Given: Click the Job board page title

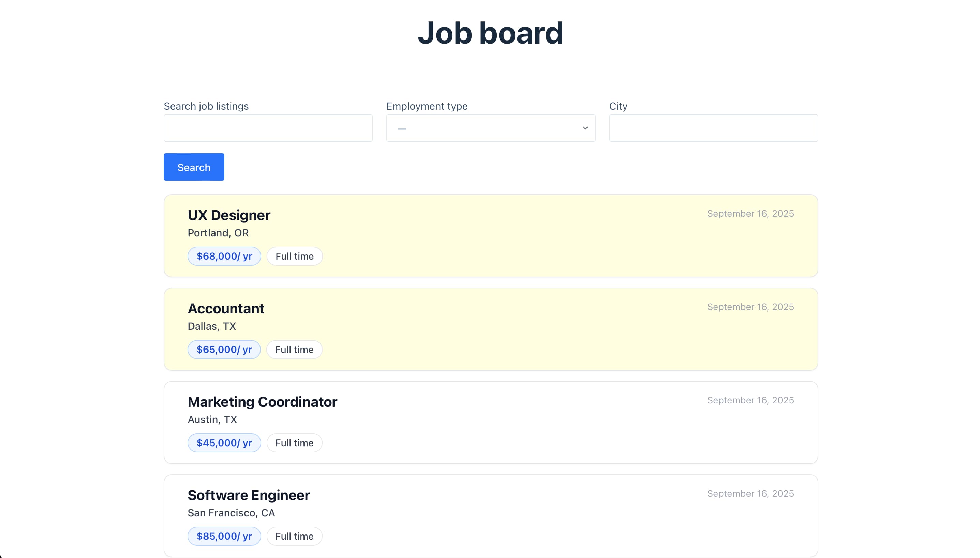Looking at the screenshot, I should [490, 33].
